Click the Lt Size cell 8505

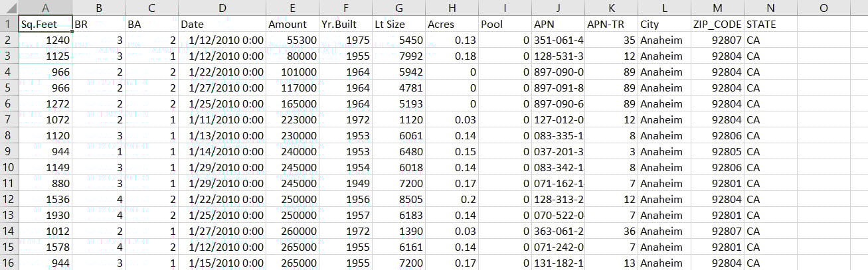398,200
